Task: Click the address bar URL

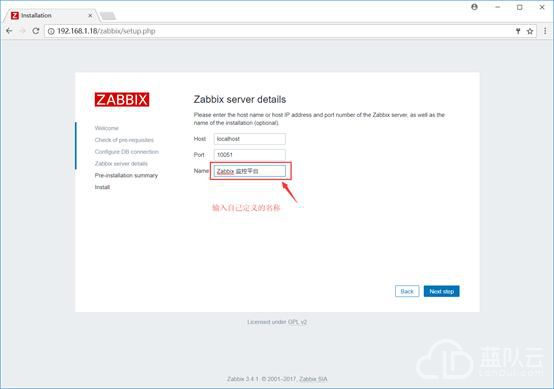Action: (x=106, y=31)
